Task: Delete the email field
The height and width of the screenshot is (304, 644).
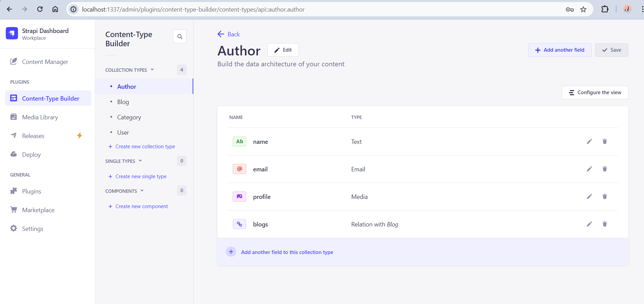Action: coord(605,169)
